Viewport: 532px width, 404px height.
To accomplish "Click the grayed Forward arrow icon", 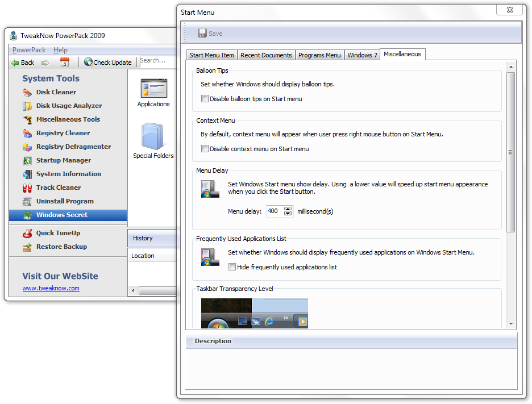I will [45, 63].
